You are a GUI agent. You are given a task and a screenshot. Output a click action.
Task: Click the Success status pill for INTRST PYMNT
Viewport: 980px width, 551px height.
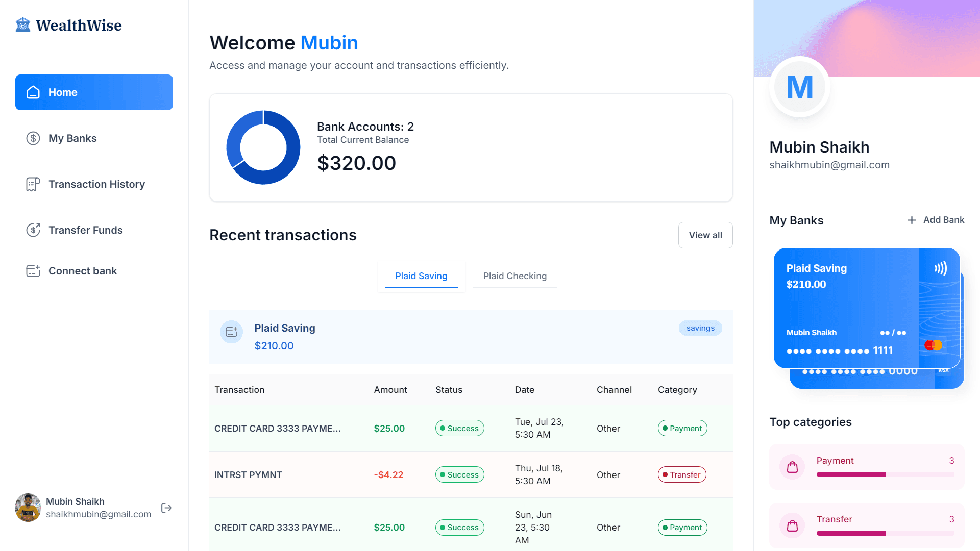(459, 474)
